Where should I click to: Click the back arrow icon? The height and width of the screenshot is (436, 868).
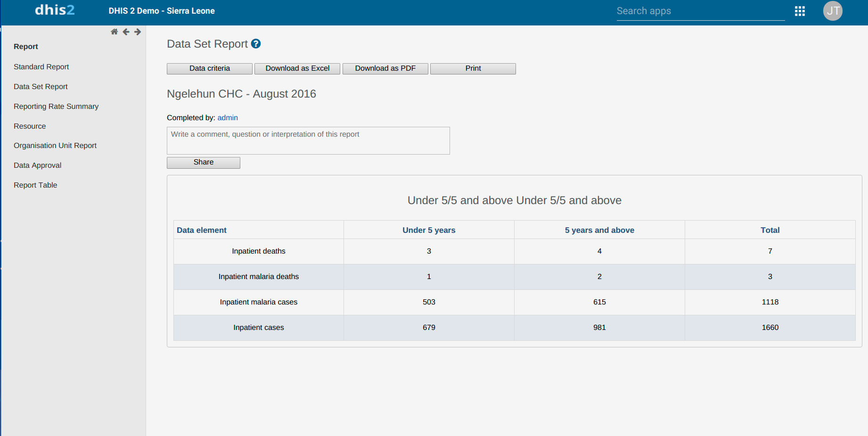(x=126, y=32)
